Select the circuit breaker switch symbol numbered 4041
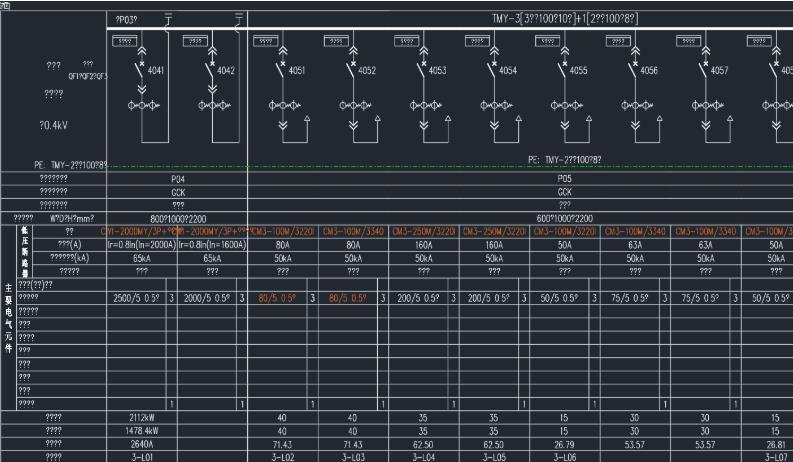The image size is (793, 462). (140, 70)
